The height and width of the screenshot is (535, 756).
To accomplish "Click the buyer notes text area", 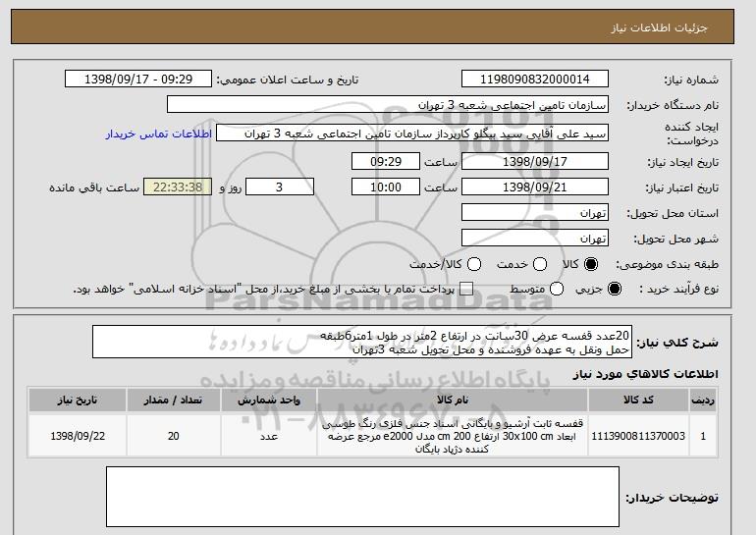I will point(362,497).
